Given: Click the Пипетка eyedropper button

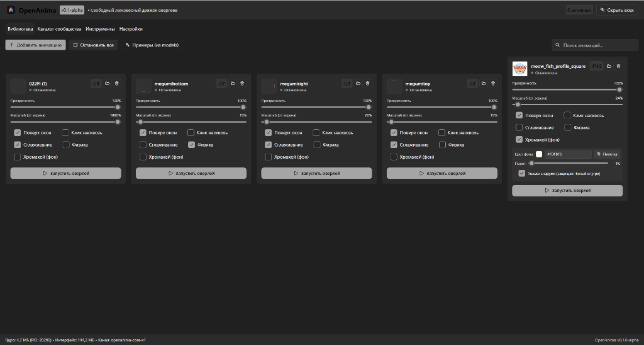Looking at the screenshot, I should [x=607, y=154].
